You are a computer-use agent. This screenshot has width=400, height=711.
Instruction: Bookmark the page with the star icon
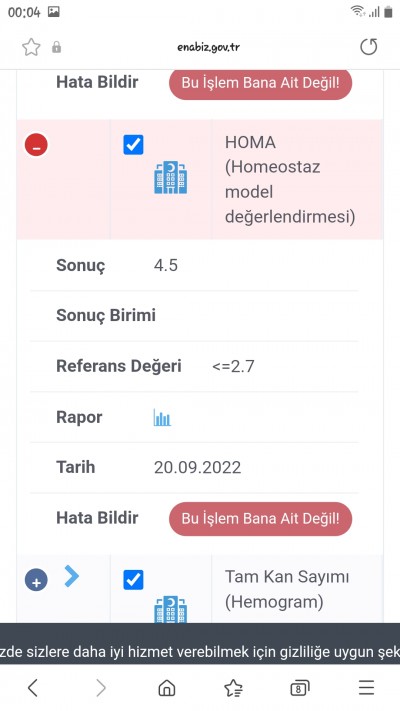point(31,47)
